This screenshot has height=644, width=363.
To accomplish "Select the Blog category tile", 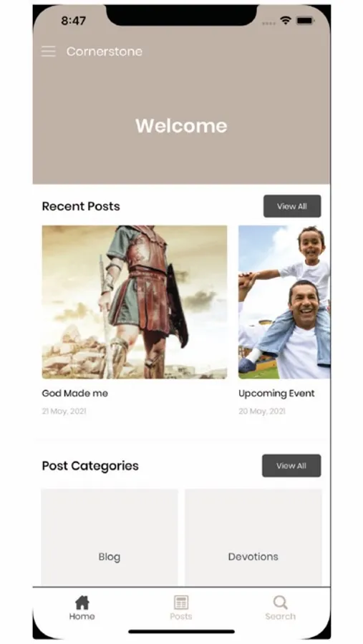I will 110,537.
